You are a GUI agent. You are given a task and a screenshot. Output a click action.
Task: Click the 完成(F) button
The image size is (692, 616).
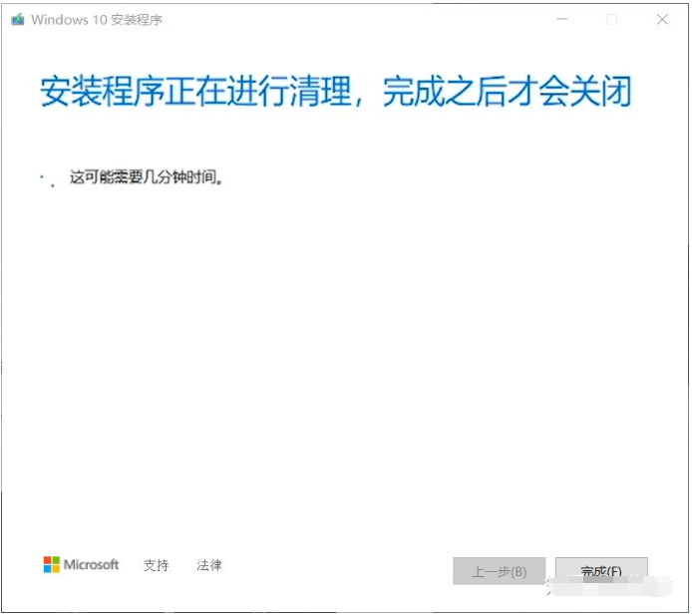tap(601, 571)
